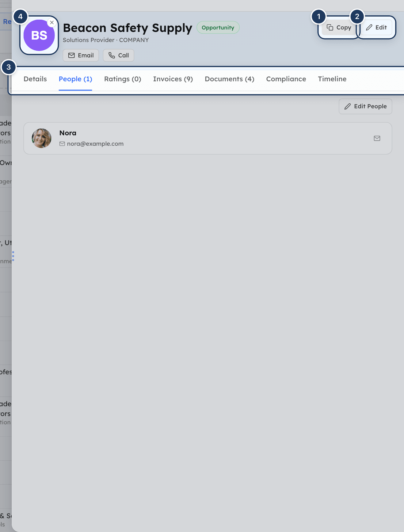
Task: Select the People (1) tab
Action: pos(75,79)
